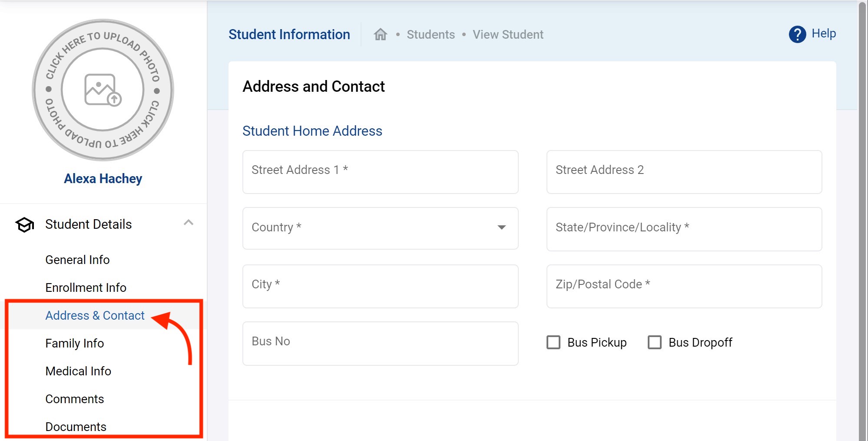Click the page vertical scrollbar

pos(862,217)
